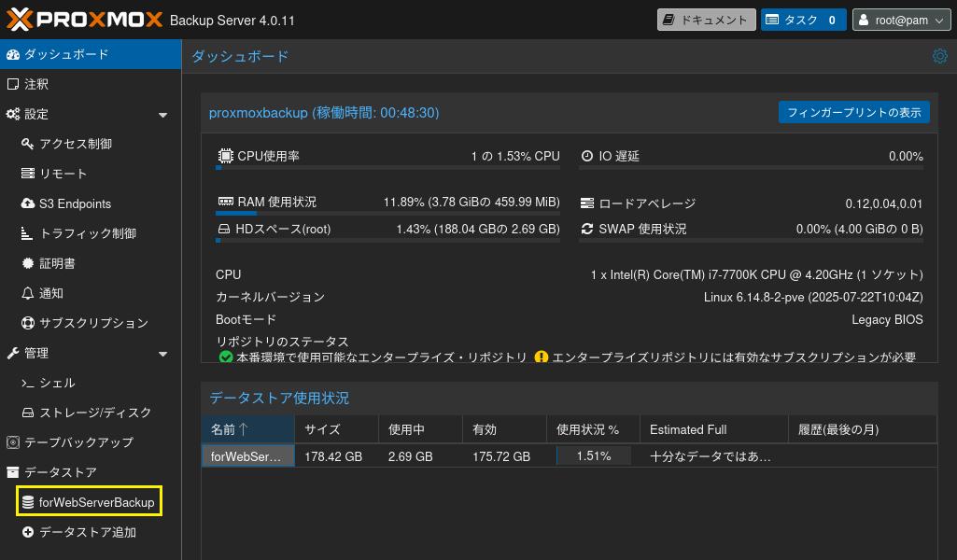Open S3 Endpoints in the sidebar
This screenshot has height=560, width=957.
click(91, 203)
